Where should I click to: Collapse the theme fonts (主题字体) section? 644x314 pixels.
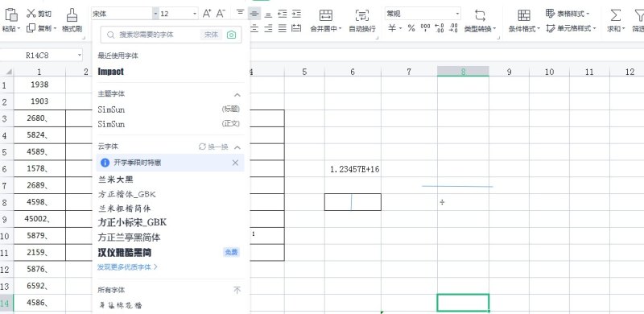237,95
